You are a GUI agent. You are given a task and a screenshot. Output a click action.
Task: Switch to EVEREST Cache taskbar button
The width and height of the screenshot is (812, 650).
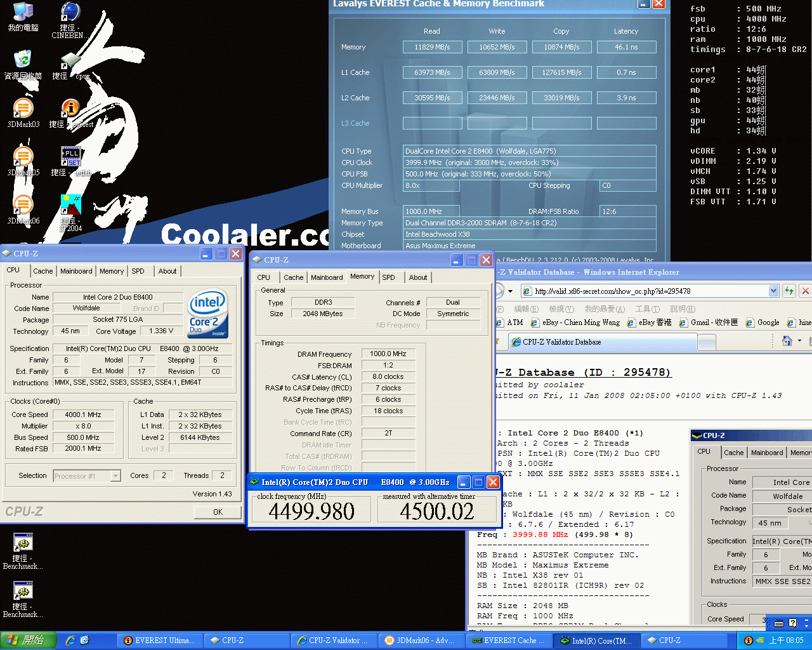coord(507,640)
